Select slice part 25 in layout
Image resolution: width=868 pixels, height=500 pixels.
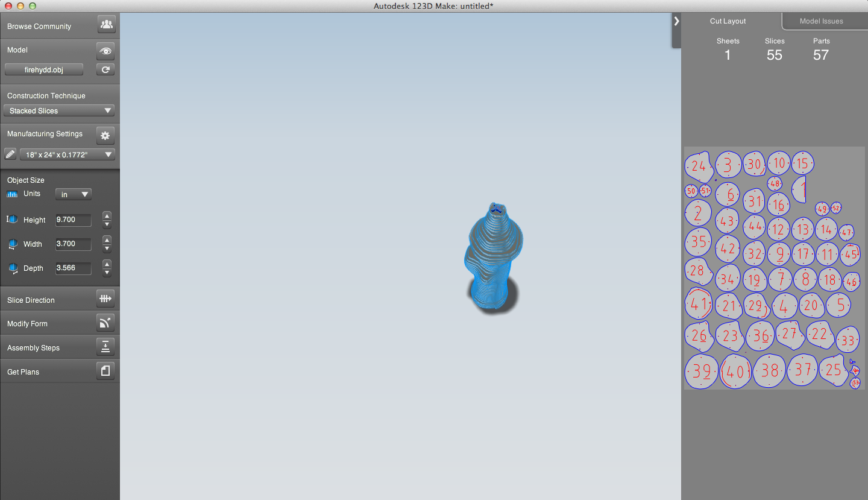coord(834,369)
